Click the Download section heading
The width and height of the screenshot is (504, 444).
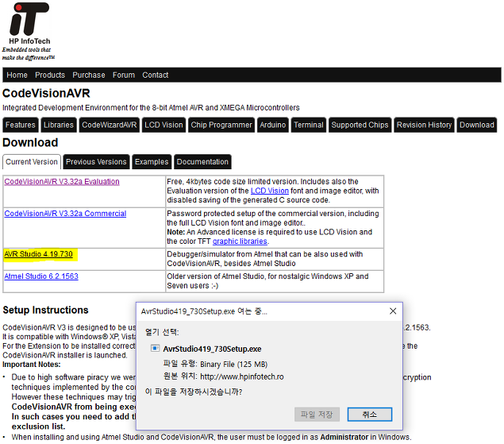tap(30, 142)
